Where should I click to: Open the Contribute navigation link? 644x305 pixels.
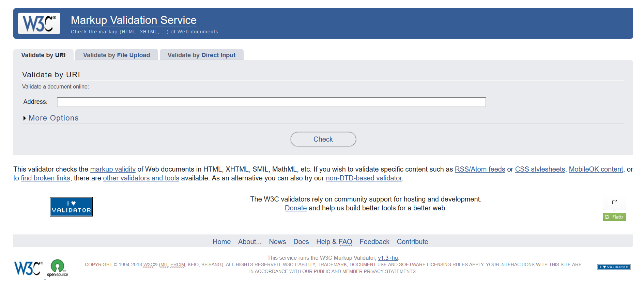tap(412, 242)
